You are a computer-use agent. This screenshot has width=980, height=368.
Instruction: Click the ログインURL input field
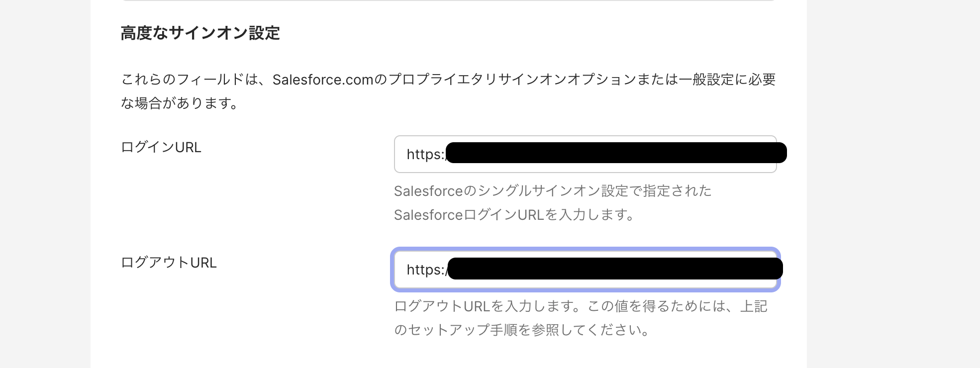pyautogui.click(x=585, y=154)
